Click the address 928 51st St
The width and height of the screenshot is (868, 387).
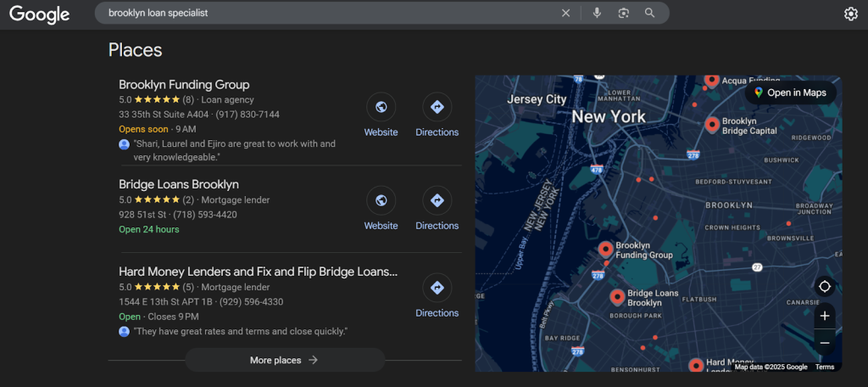point(142,215)
